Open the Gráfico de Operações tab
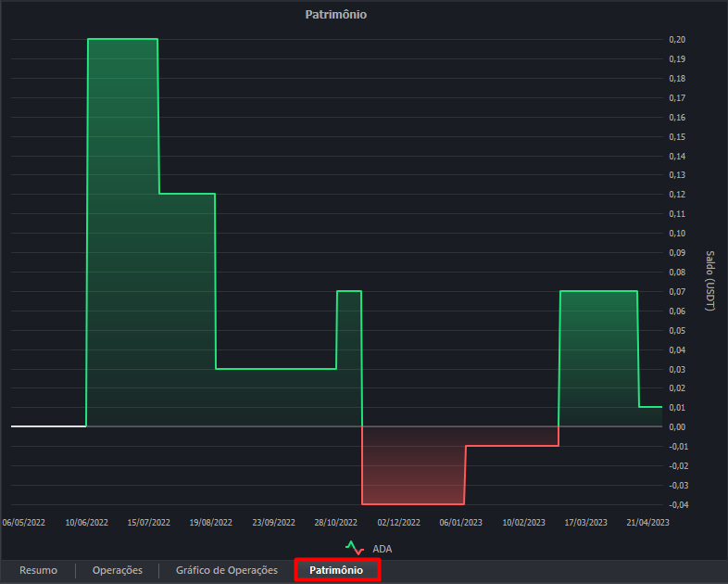 tap(227, 570)
